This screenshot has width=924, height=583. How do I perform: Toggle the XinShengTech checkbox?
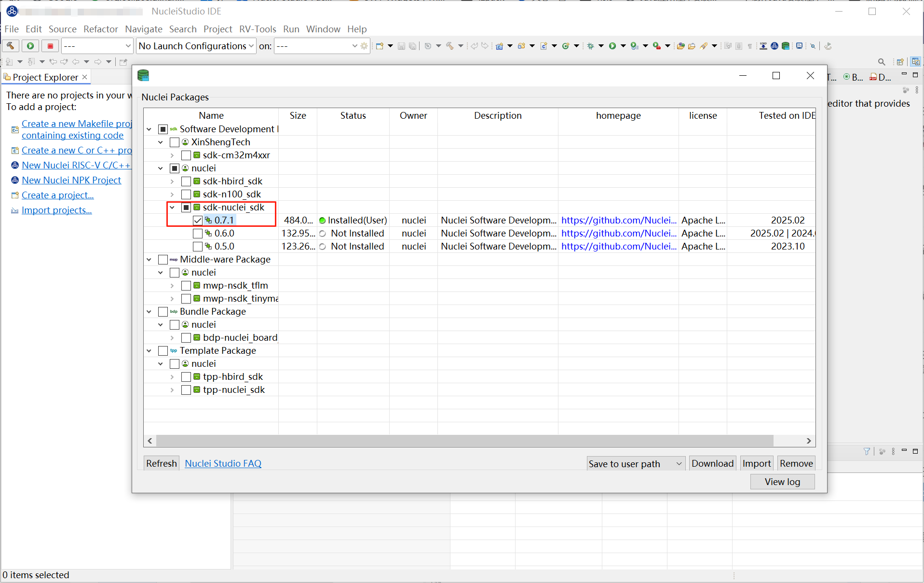pyautogui.click(x=175, y=142)
